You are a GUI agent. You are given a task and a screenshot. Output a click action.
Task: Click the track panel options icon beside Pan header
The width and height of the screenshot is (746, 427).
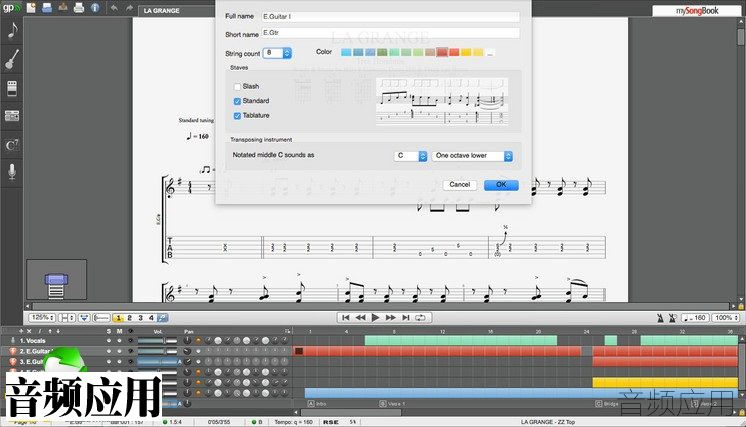click(x=287, y=331)
